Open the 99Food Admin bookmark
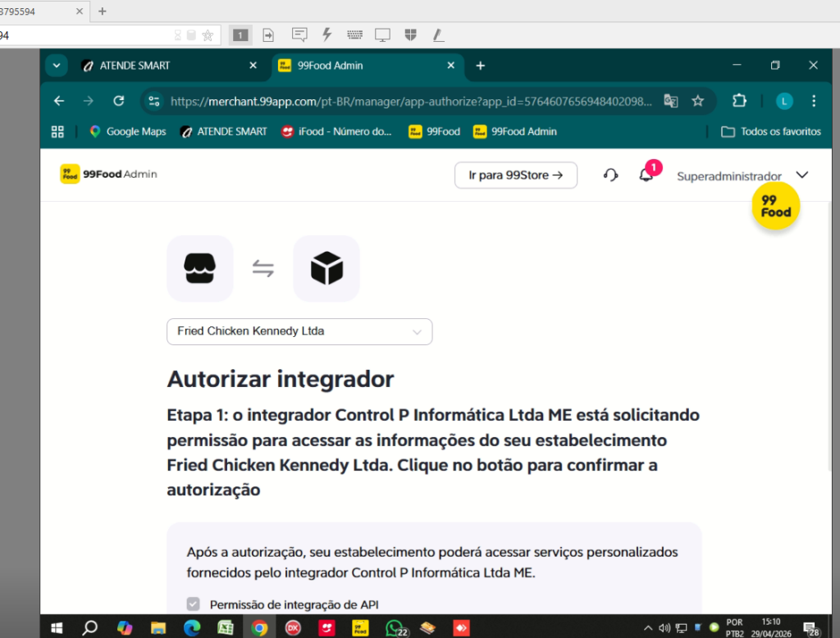Image resolution: width=840 pixels, height=638 pixels. [x=515, y=132]
